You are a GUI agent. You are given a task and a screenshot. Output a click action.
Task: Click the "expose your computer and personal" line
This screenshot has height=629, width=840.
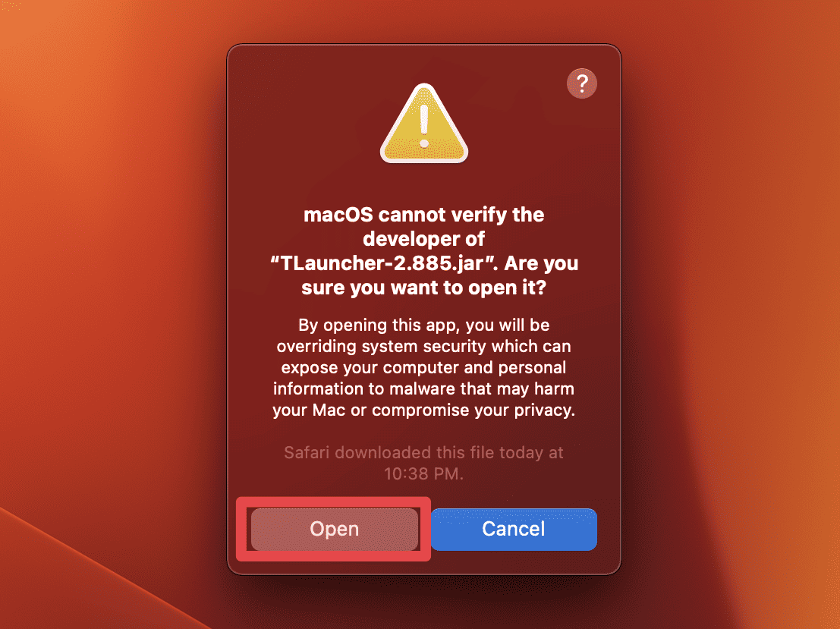click(x=423, y=367)
